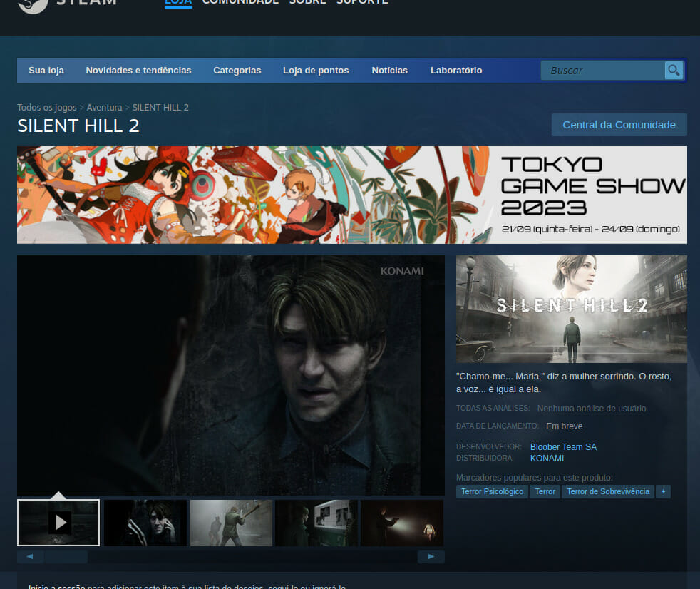Image resolution: width=700 pixels, height=589 pixels.
Task: Select the Laboratório menu item
Action: pos(456,71)
